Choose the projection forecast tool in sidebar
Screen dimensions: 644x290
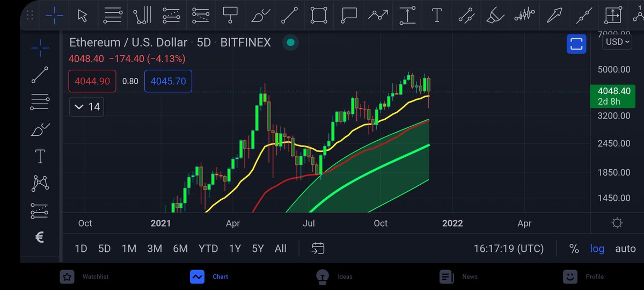[40, 211]
